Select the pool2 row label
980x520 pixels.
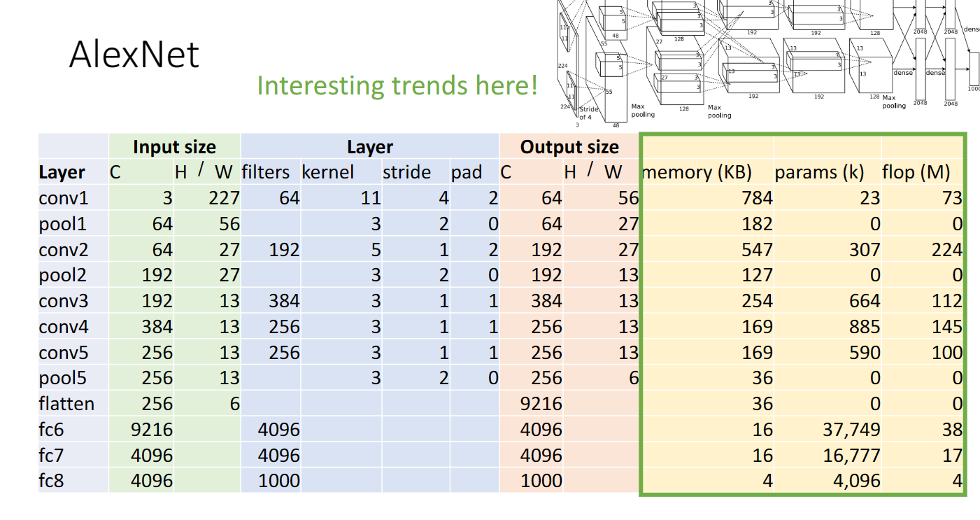coord(62,275)
